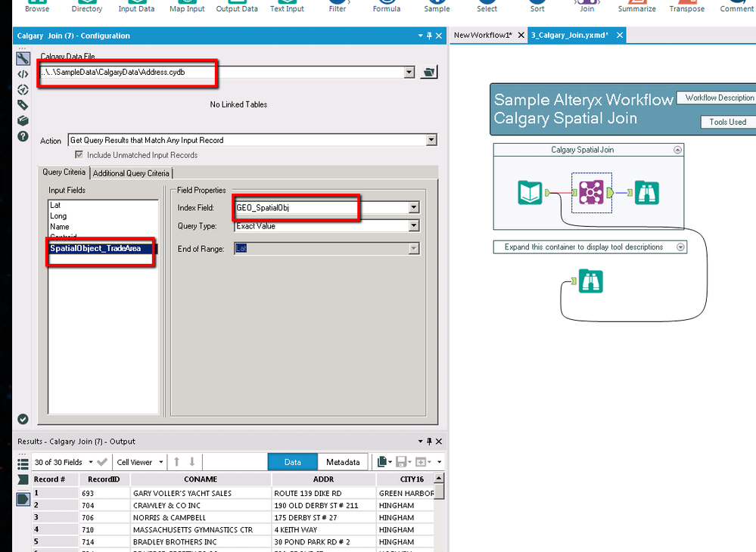Open the wrench Configuration icon
Image resolution: width=756 pixels, height=552 pixels.
coord(23,58)
